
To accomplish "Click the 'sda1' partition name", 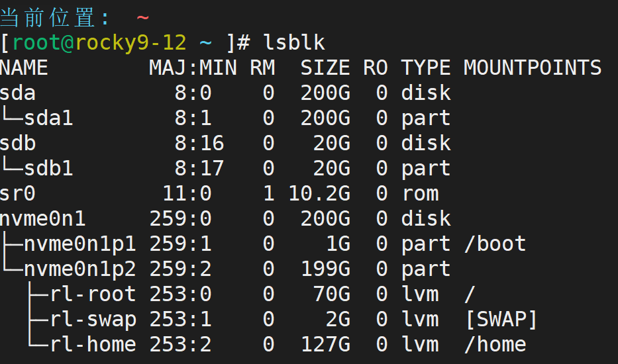I will coord(48,118).
